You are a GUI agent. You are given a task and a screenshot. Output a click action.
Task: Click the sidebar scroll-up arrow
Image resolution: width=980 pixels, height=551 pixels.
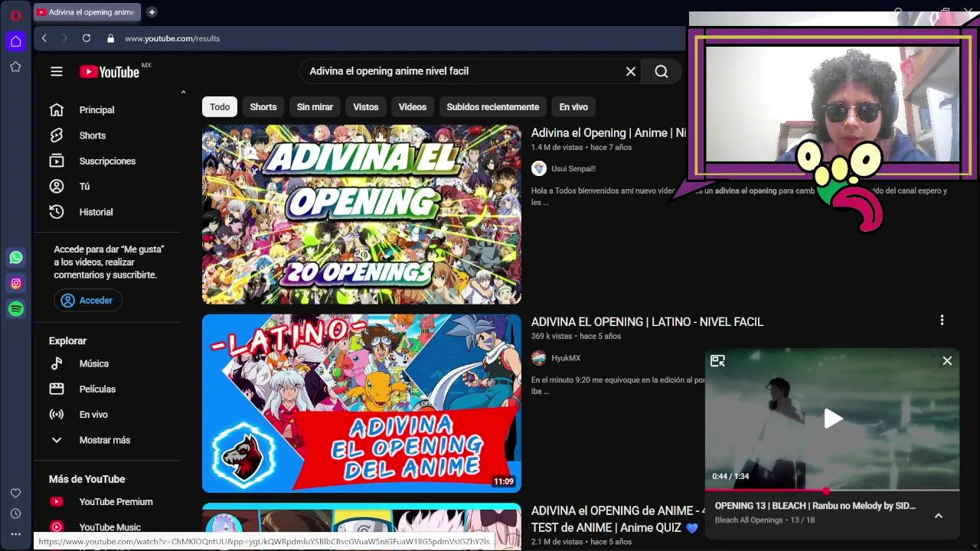[x=183, y=93]
